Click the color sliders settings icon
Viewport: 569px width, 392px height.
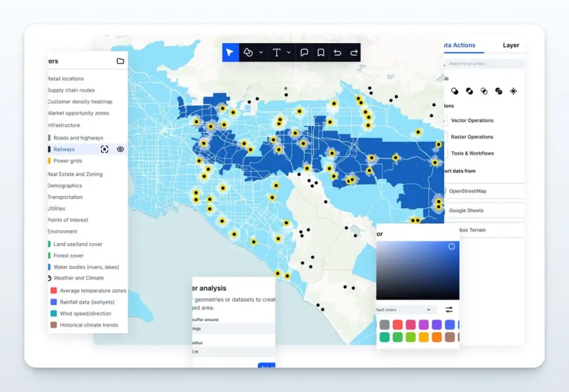point(450,310)
